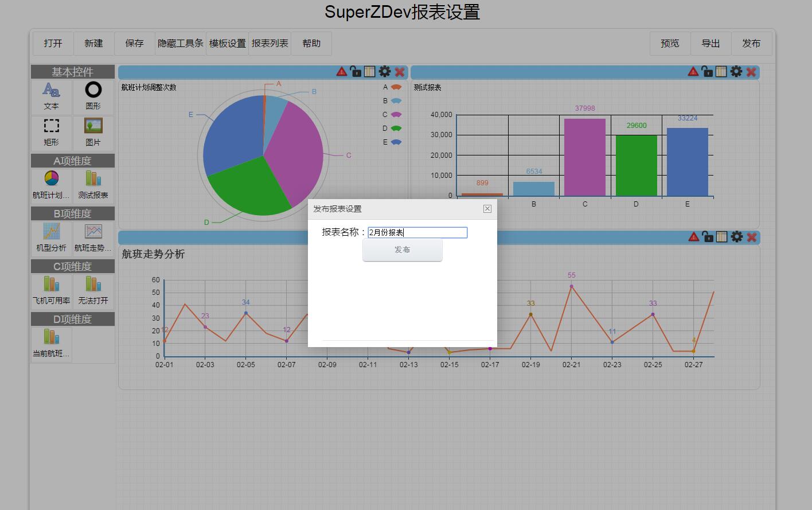Open 模板设置 template settings

(x=227, y=44)
